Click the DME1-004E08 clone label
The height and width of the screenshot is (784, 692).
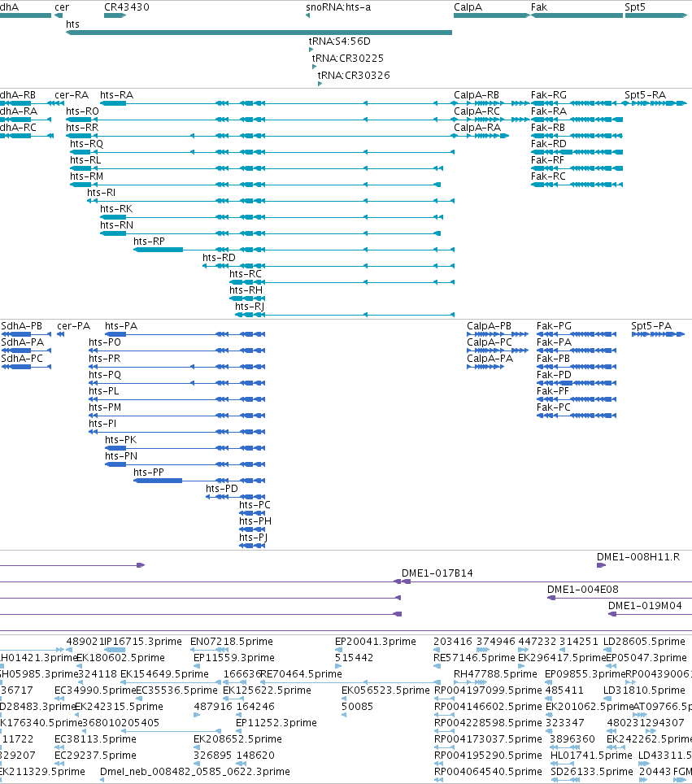(x=583, y=590)
